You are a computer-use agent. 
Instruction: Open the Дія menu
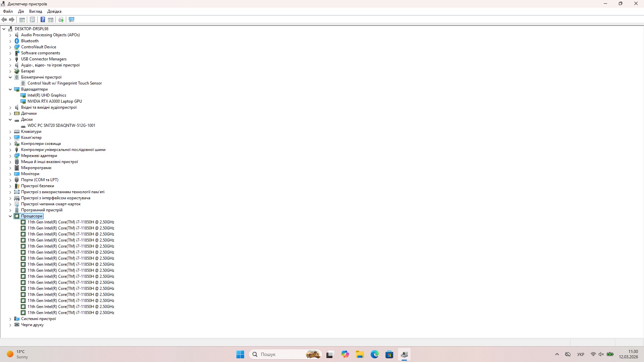coord(21,11)
